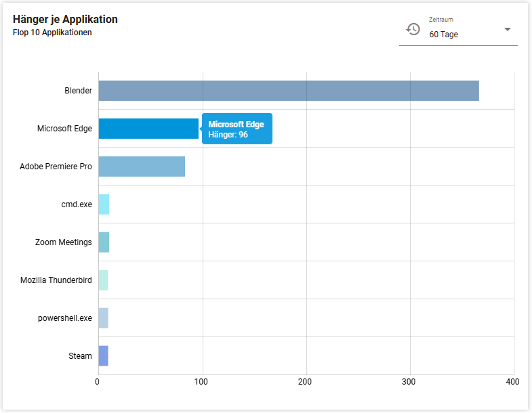Screen dimensions: 532x413
Task: Click the Microsoft Edge axis label
Action: 64,129
